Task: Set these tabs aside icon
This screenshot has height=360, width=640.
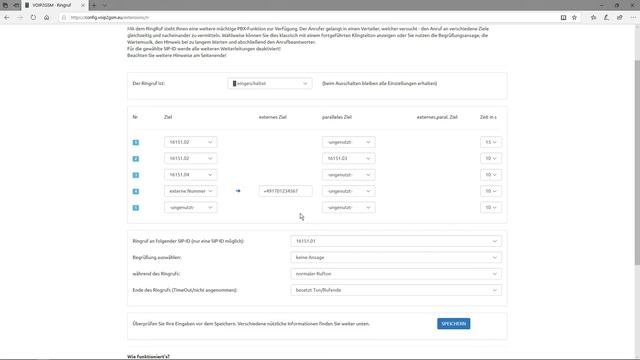Action: (x=16, y=5)
